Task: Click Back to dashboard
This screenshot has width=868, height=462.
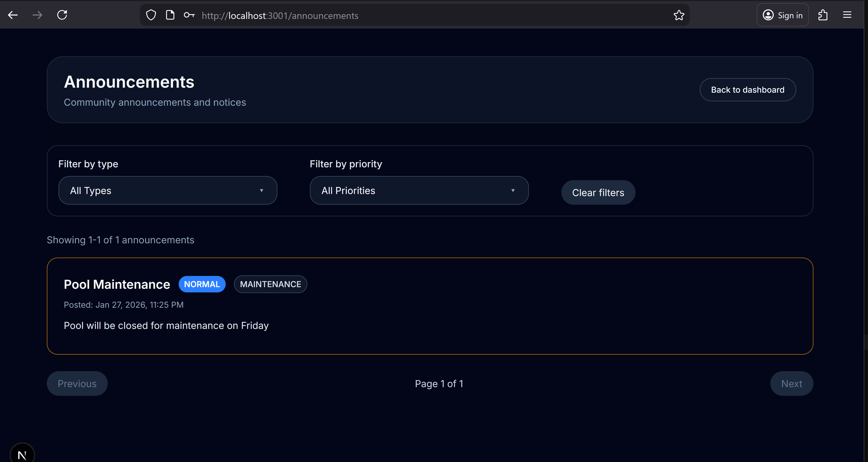Action: click(748, 90)
